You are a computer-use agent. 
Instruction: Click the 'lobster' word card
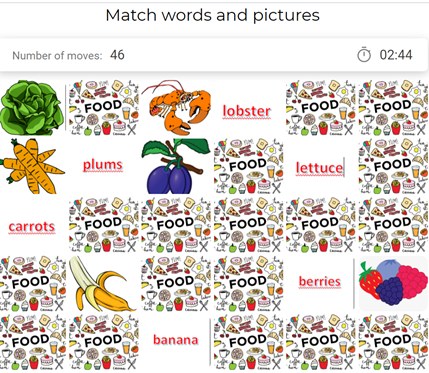[x=247, y=111]
